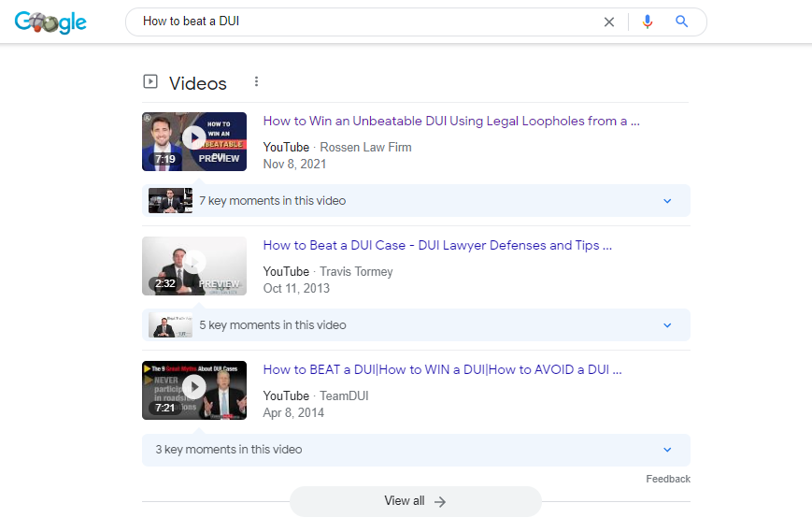Click the 'Apr 8, 2014' date text
Image resolution: width=812 pixels, height=532 pixels.
coord(293,413)
